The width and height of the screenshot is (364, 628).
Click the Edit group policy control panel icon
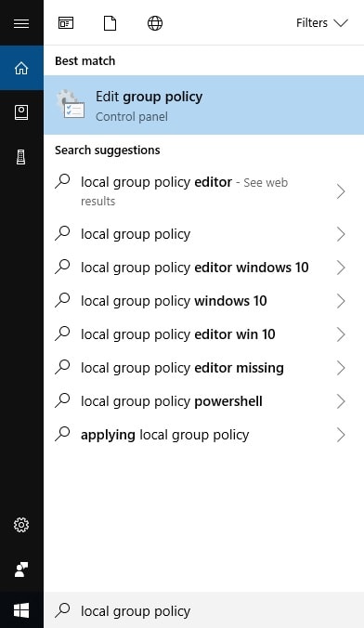(71, 105)
